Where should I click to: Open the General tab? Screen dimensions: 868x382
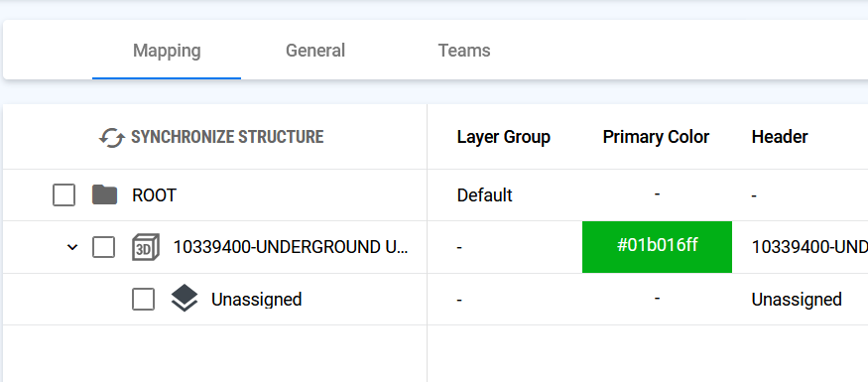click(x=315, y=51)
